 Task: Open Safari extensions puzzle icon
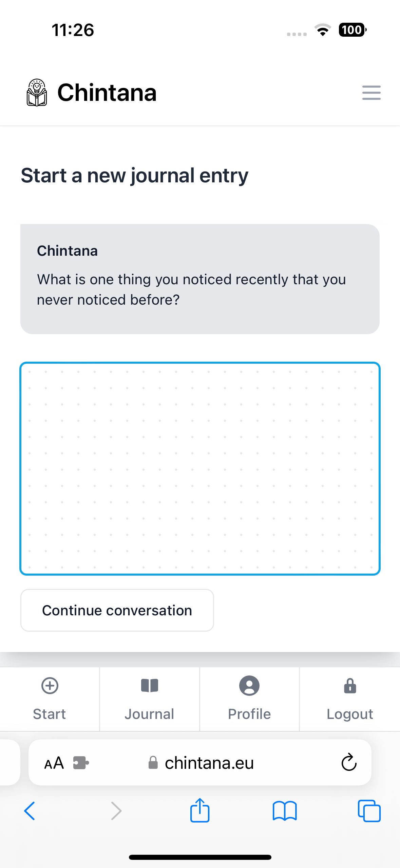click(81, 763)
